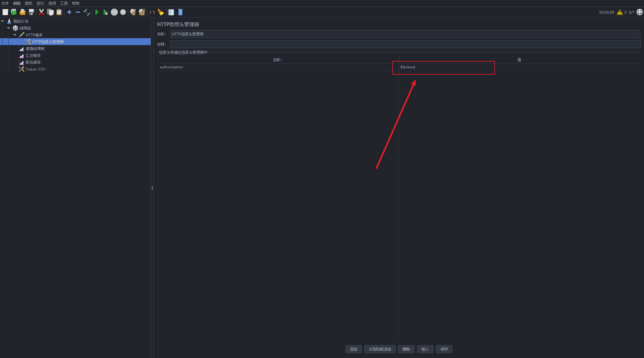Screen dimensions: 644x358
Task: Click the Function helper list icon
Action: 171,12
